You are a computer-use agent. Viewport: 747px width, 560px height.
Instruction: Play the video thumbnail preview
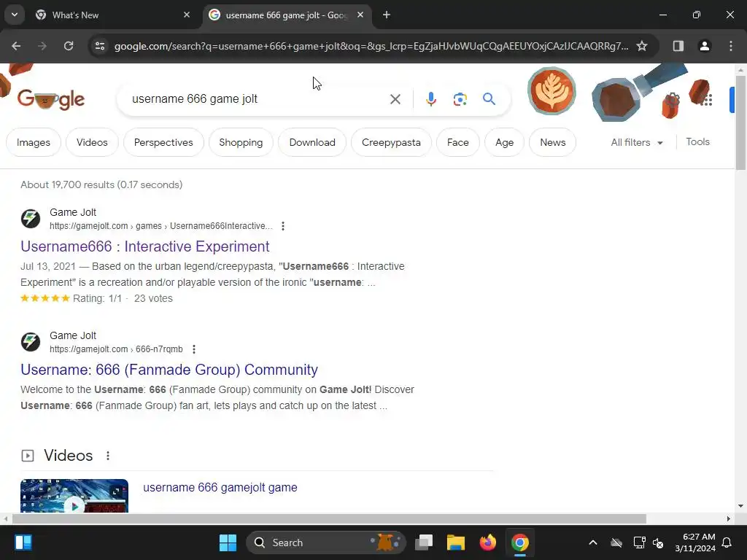tap(74, 496)
